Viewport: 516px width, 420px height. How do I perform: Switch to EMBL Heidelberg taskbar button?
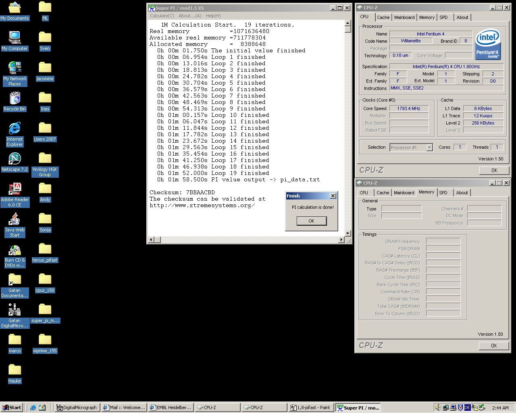171,408
